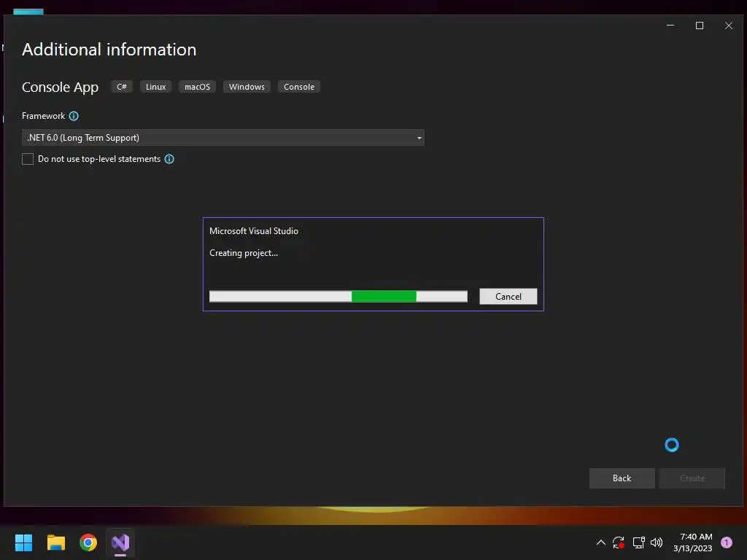Screen dimensions: 747x560
Task: Open the taskbar clock showing 7:40 AM
Action: pyautogui.click(x=692, y=542)
